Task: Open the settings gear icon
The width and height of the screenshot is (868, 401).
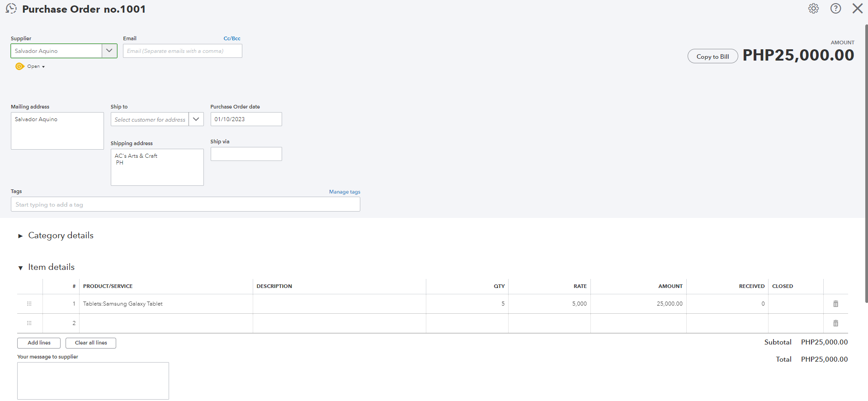Action: coord(813,9)
